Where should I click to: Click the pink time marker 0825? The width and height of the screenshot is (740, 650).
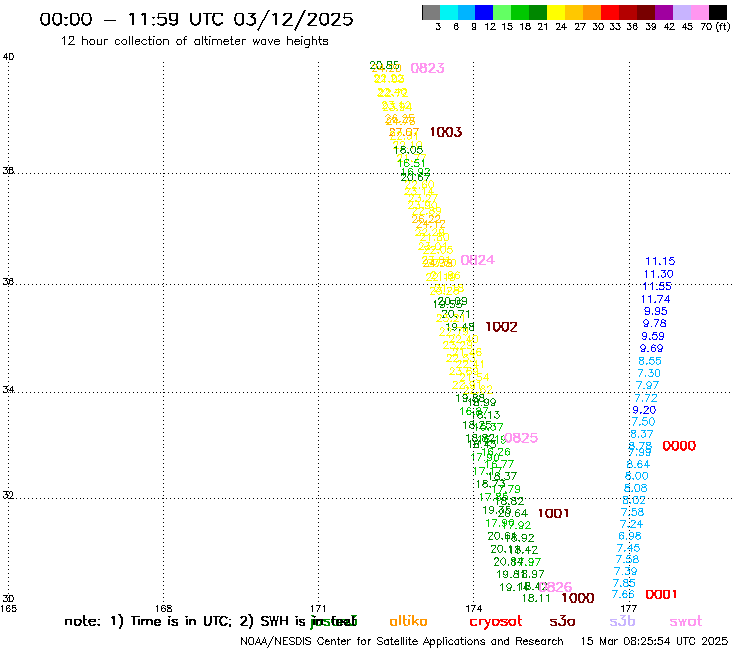click(521, 438)
